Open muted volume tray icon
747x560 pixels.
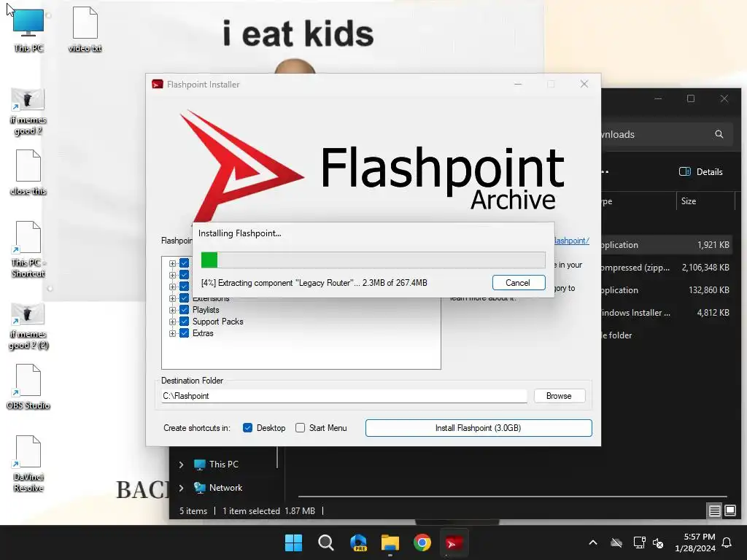[659, 542]
